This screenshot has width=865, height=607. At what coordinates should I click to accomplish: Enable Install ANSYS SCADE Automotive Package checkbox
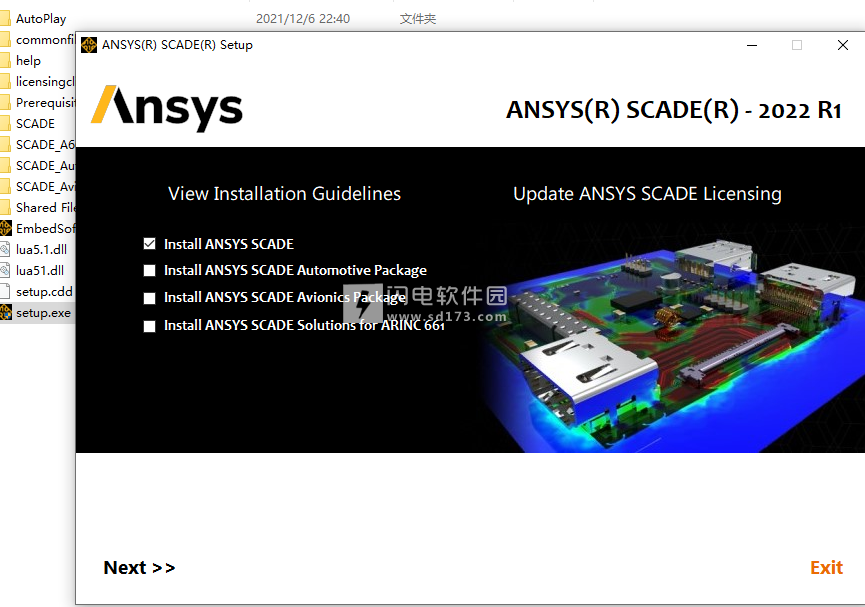coord(149,270)
